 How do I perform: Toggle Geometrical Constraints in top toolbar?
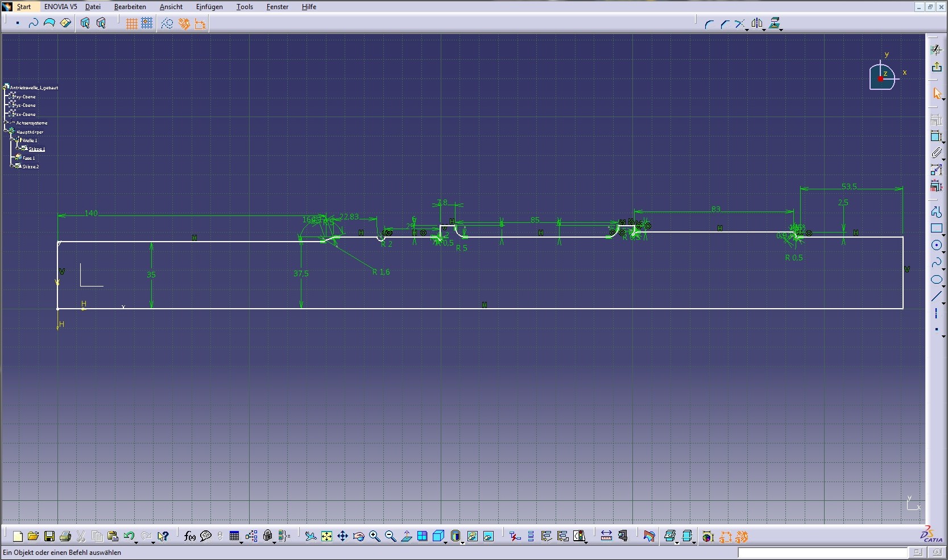[184, 23]
